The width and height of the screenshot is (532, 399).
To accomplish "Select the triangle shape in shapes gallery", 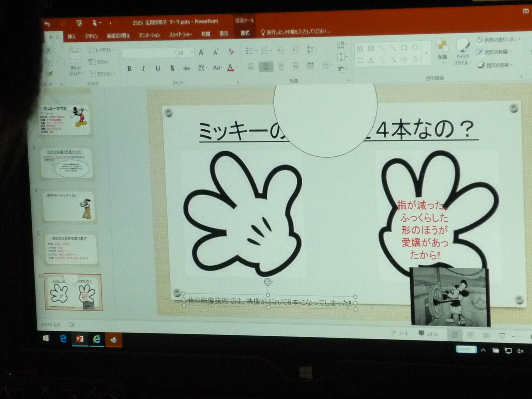I will point(371,61).
